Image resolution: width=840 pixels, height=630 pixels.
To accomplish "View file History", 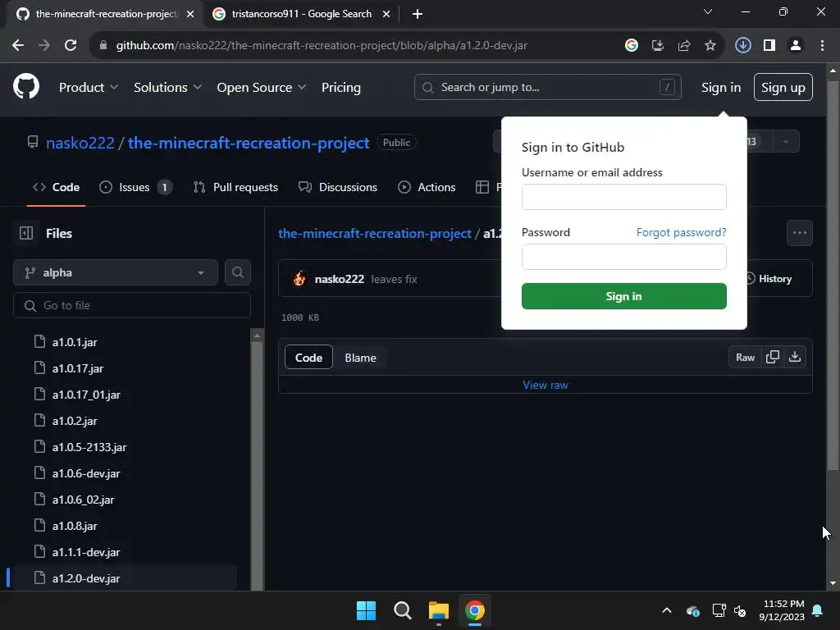I will pos(769,279).
